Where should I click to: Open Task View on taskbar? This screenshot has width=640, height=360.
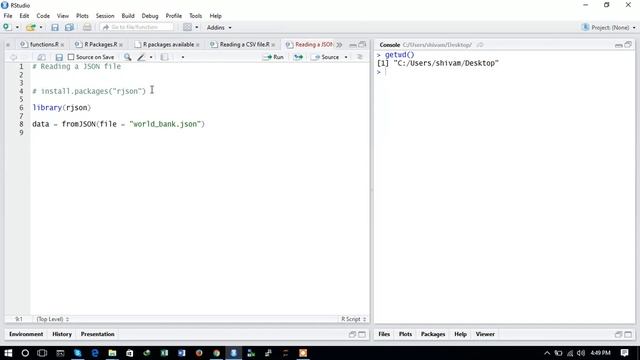pos(42,353)
